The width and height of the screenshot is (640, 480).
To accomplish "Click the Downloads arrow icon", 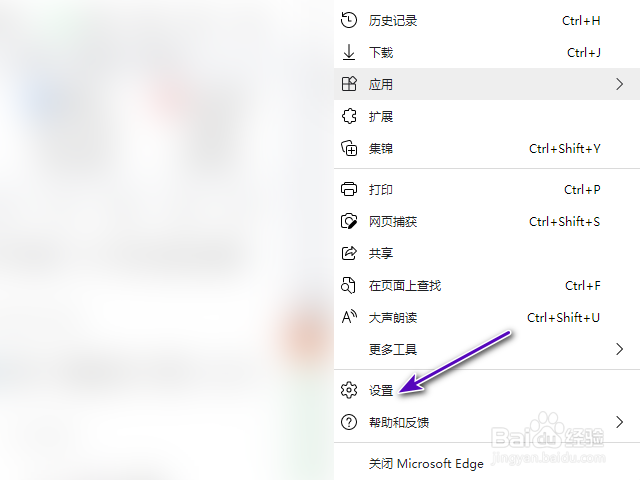I will click(x=349, y=52).
